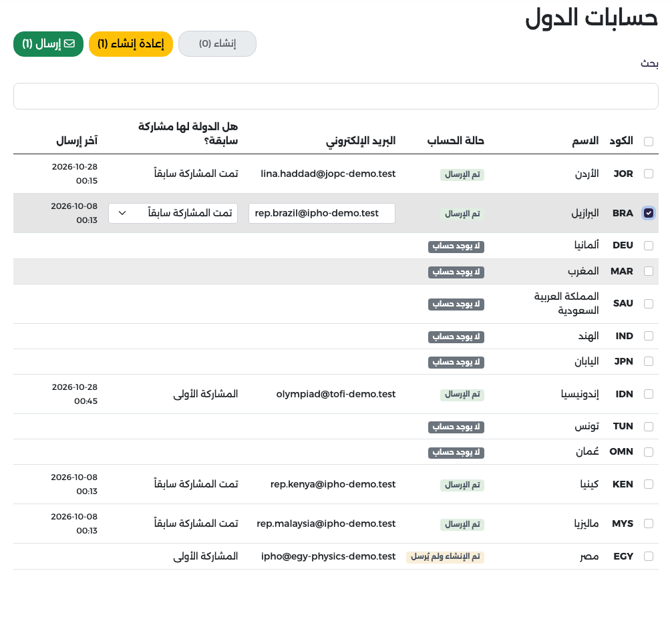Click the لا يوجد حساب badge in Japan row
The width and height of the screenshot is (672, 623).
456,363
